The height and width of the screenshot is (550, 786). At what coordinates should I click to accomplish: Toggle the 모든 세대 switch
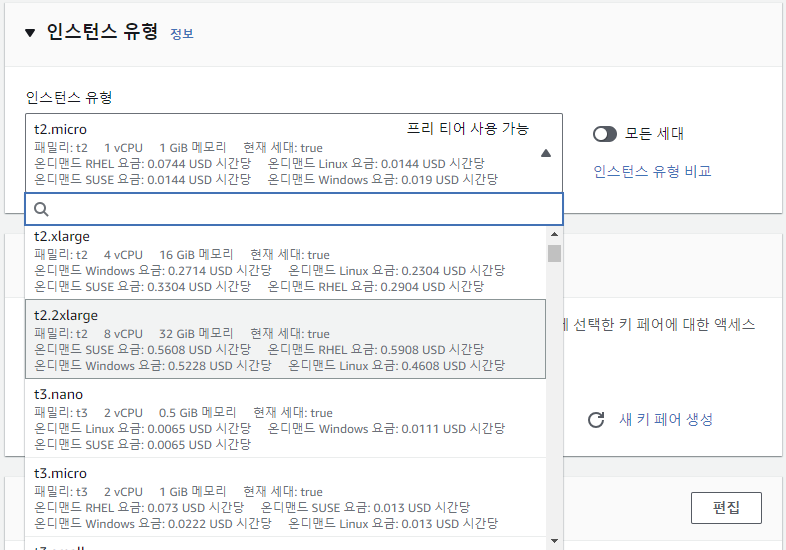605,134
